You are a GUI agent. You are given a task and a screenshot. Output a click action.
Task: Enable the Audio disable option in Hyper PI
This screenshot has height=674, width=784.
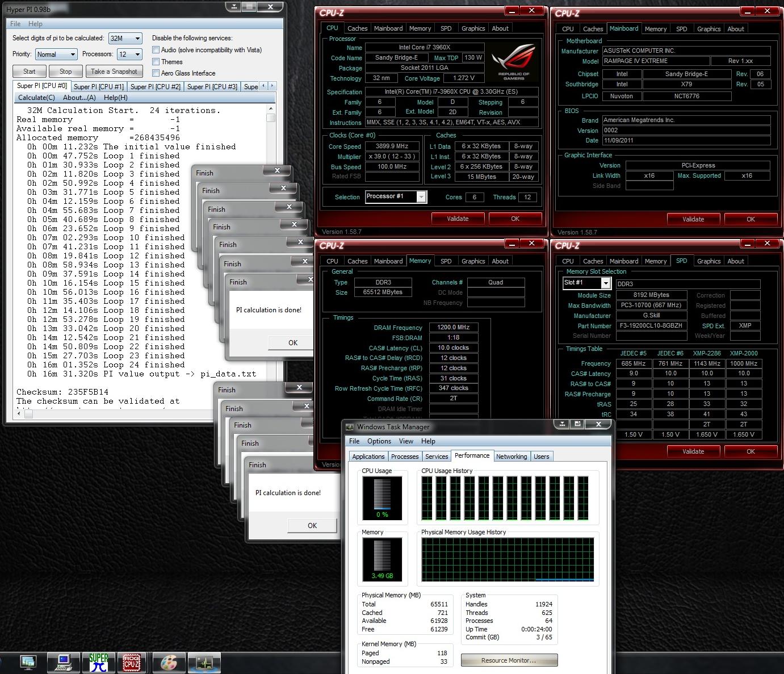click(156, 50)
